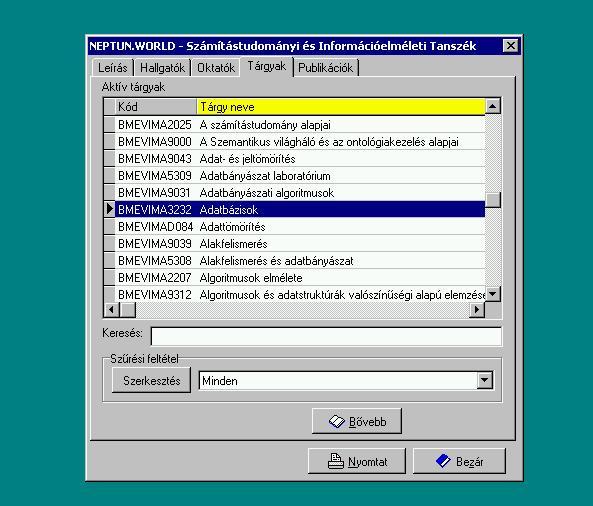This screenshot has height=506, width=593.
Task: Click the horizontal scroll right arrow
Action: [x=477, y=310]
